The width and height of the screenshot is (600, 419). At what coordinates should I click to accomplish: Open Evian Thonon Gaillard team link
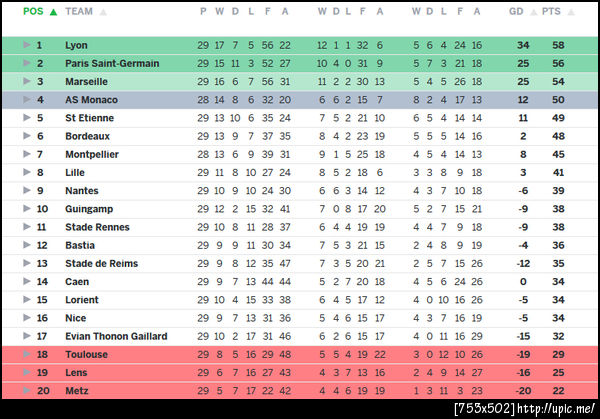click(x=116, y=336)
